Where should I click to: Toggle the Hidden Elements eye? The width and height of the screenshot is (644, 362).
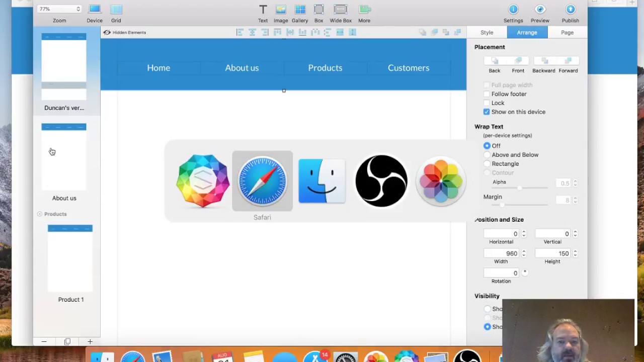107,32
